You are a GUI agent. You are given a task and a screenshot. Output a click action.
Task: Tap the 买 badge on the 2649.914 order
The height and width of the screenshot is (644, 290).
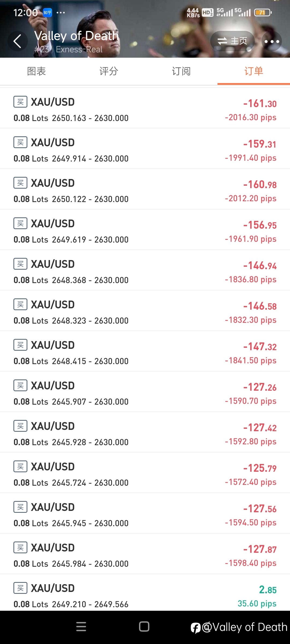[x=20, y=142]
